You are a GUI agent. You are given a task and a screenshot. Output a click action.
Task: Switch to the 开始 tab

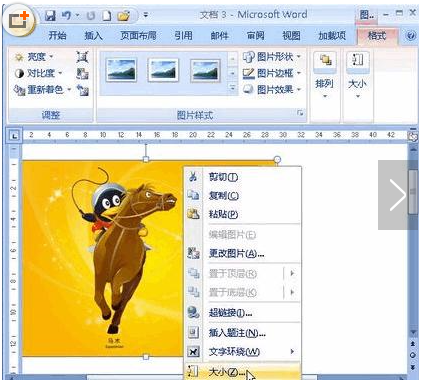pos(57,35)
